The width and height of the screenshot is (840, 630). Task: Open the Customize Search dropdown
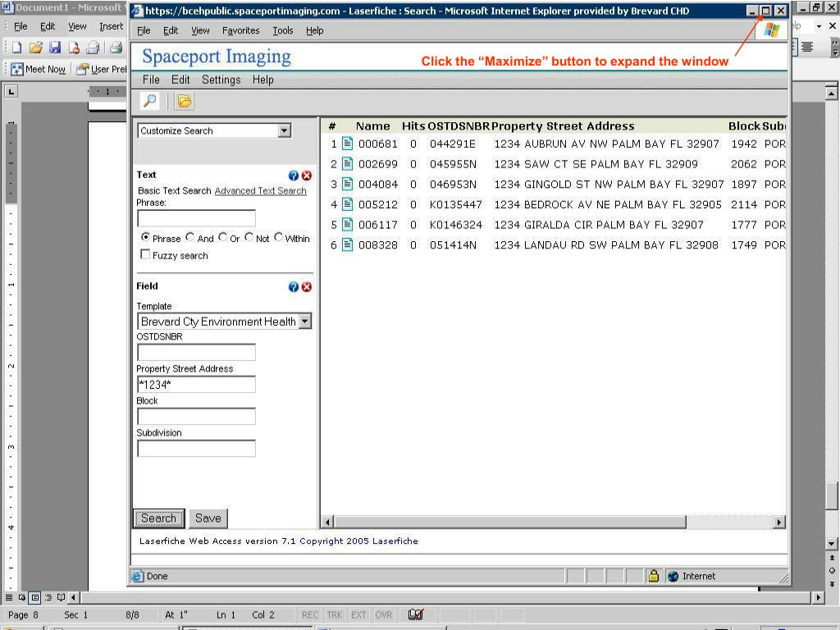285,130
